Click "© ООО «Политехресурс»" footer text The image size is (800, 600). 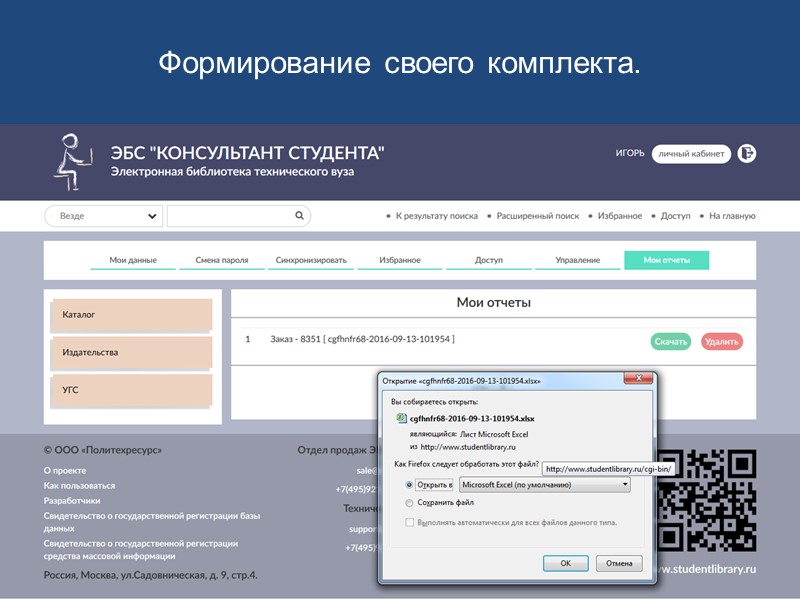[103, 450]
